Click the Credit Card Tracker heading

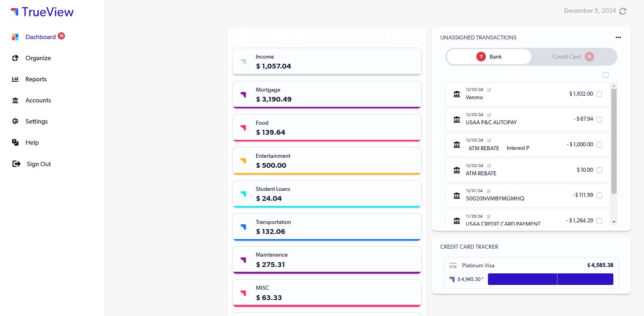(469, 247)
